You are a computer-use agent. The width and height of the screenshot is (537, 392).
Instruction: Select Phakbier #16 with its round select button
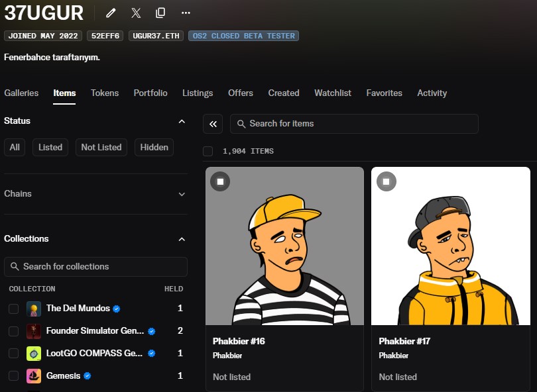[x=220, y=181]
